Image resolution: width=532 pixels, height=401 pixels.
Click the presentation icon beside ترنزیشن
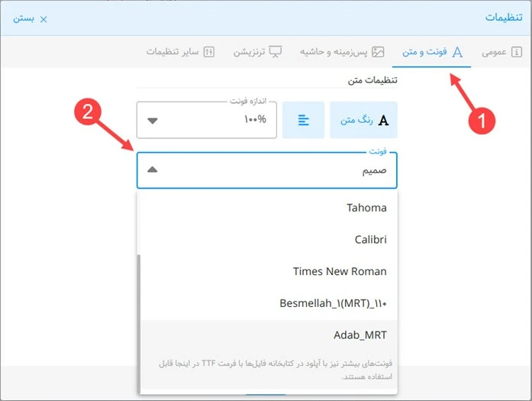[x=276, y=52]
